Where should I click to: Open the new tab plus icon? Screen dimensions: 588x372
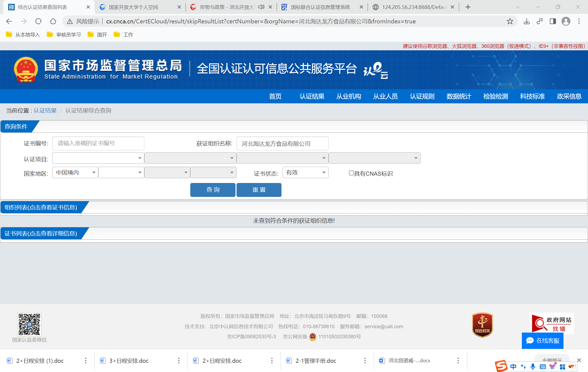(x=468, y=7)
